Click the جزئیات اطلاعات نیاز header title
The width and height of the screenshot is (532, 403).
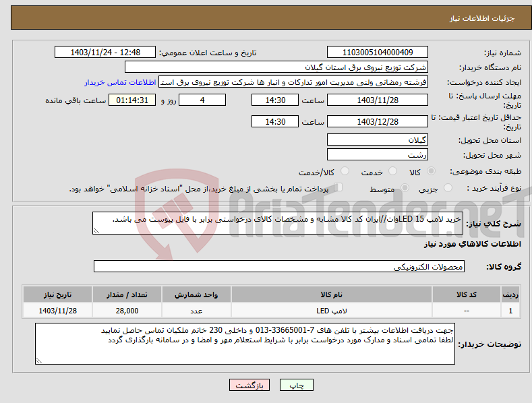click(x=482, y=18)
